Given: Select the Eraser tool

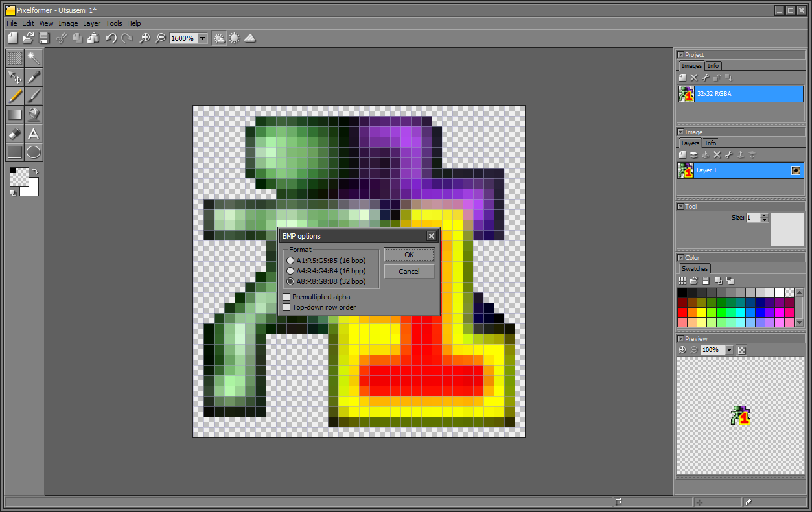Looking at the screenshot, I should [x=15, y=134].
